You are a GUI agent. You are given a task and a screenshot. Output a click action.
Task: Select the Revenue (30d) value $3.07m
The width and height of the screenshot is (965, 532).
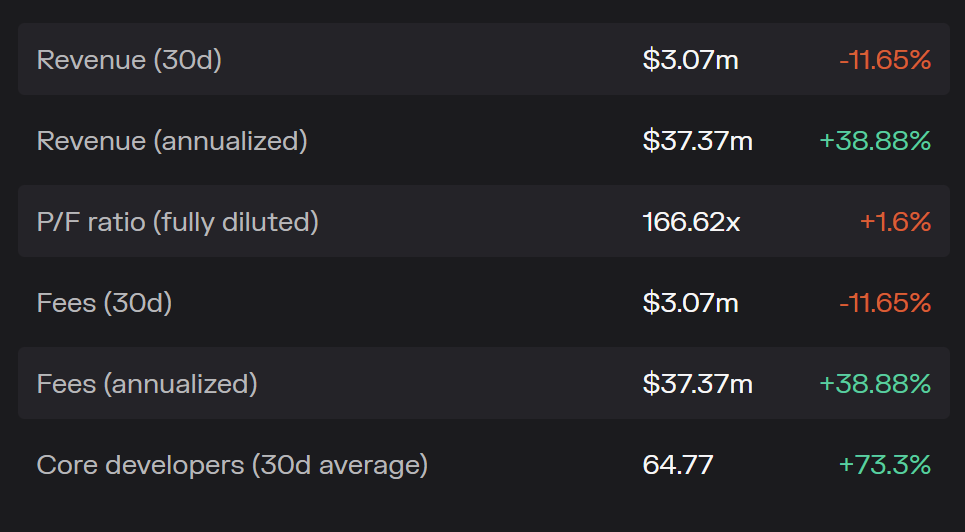click(x=690, y=60)
